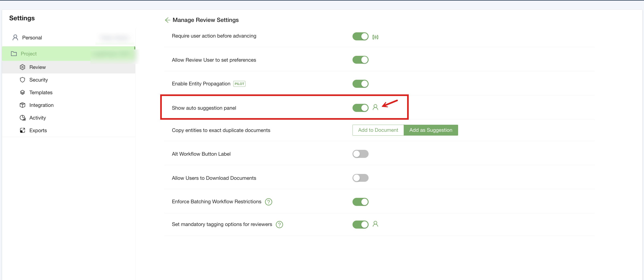Image resolution: width=644 pixels, height=280 pixels.
Task: Turn off Enable Entity Propagation switch
Action: (x=360, y=84)
